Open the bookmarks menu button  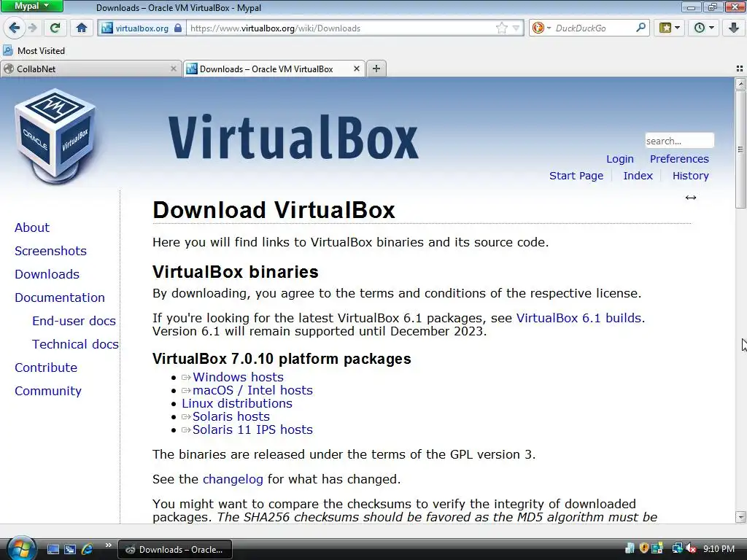(670, 28)
